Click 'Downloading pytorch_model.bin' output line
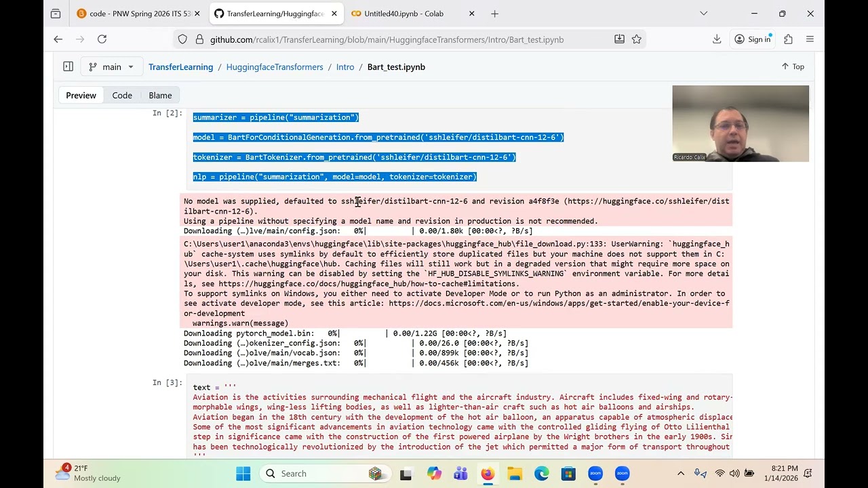 click(345, 333)
